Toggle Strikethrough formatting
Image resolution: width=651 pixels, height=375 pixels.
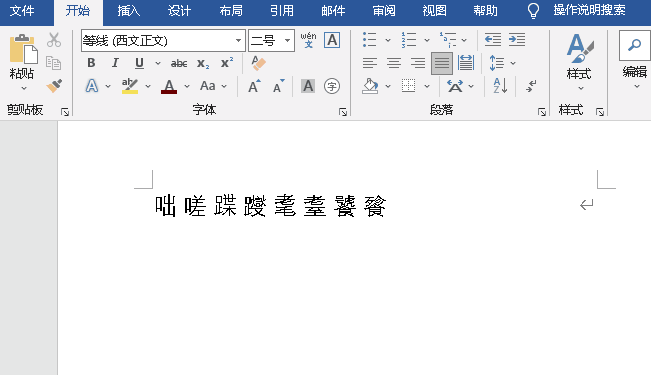(x=179, y=63)
